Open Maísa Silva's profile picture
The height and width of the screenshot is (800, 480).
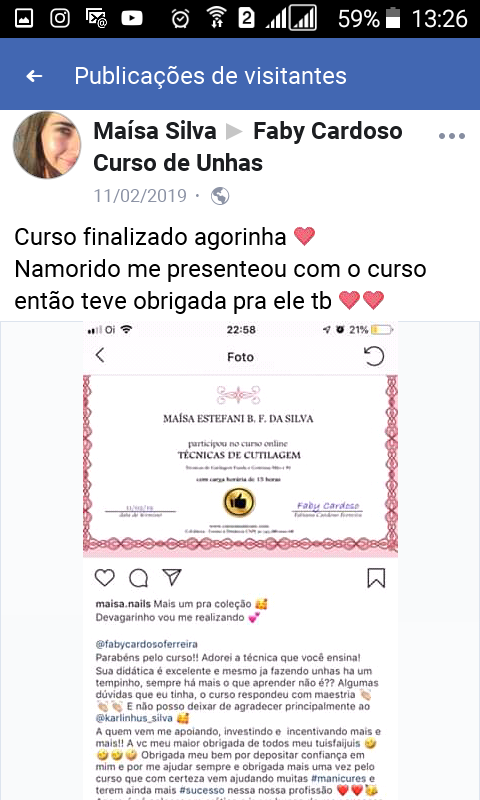47,145
